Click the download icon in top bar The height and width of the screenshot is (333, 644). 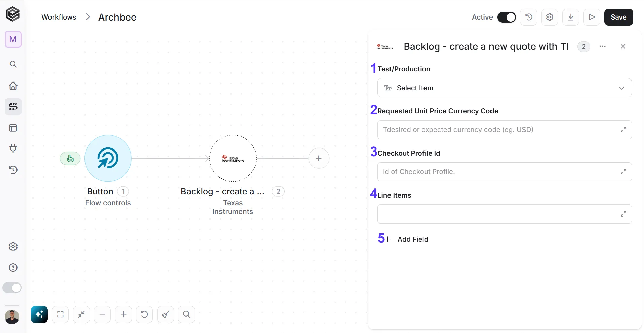[x=571, y=17]
